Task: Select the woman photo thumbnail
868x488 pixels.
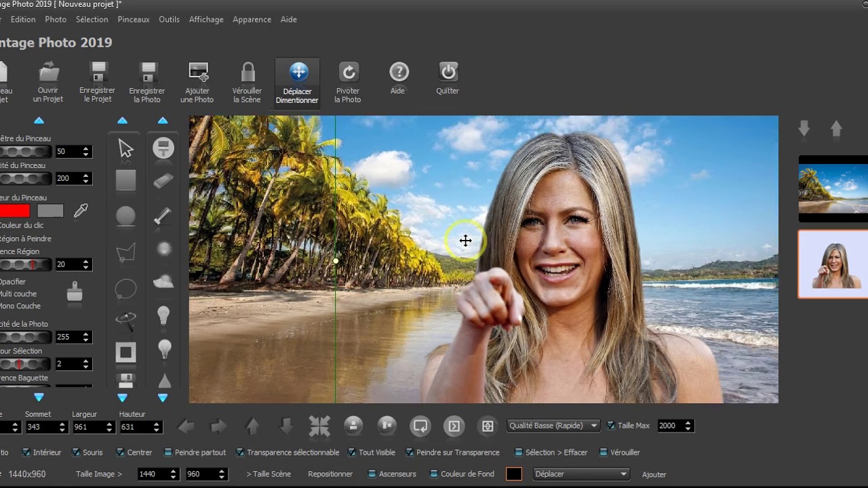Action: click(833, 264)
